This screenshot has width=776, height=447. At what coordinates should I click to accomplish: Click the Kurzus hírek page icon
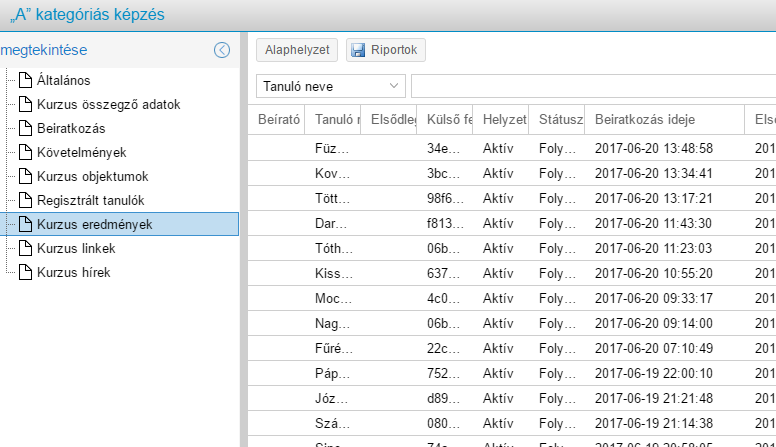(26, 272)
